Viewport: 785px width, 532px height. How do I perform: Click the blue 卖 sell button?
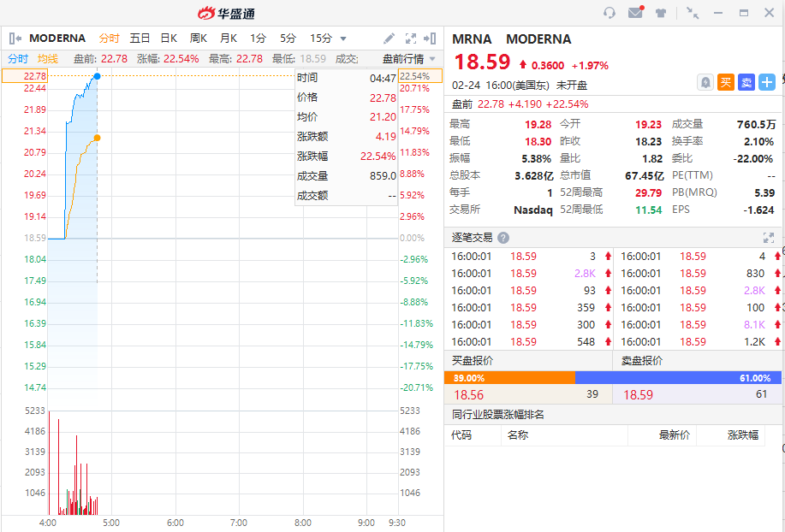(746, 82)
